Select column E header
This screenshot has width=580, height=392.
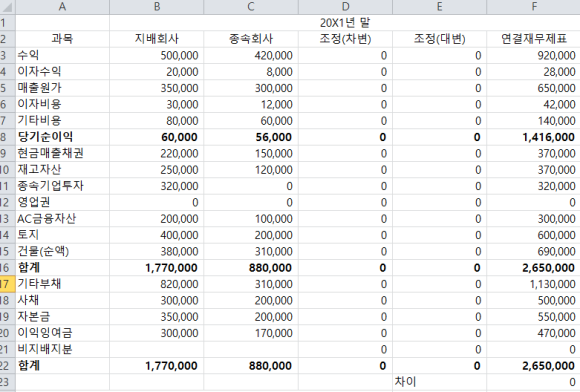pyautogui.click(x=439, y=7)
